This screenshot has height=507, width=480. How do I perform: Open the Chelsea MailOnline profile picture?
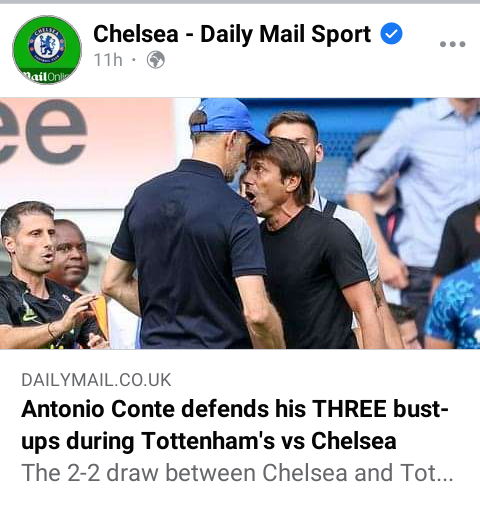[47, 50]
